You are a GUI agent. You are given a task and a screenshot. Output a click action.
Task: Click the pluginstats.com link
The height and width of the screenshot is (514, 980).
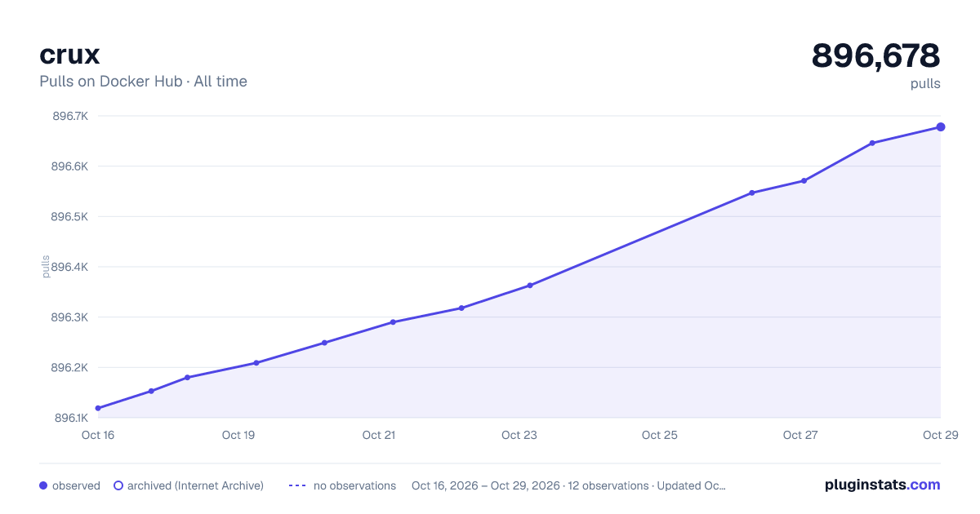pyautogui.click(x=882, y=485)
